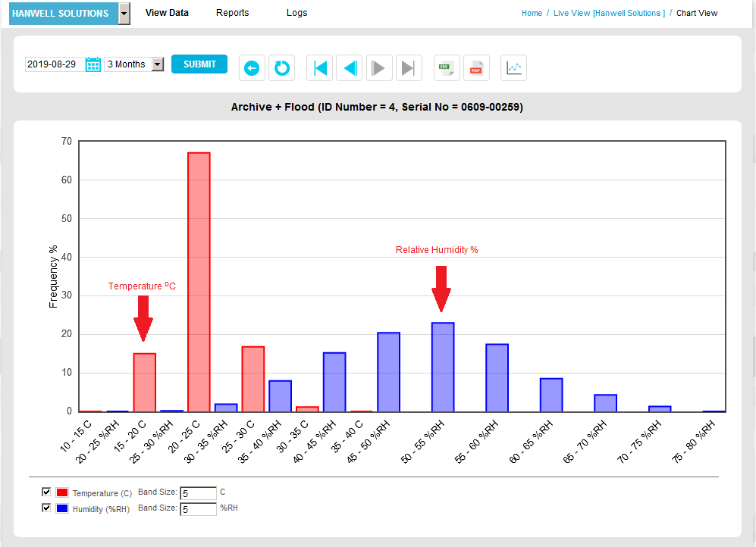756x547 pixels.
Task: Step forward one period arrow
Action: pos(379,68)
